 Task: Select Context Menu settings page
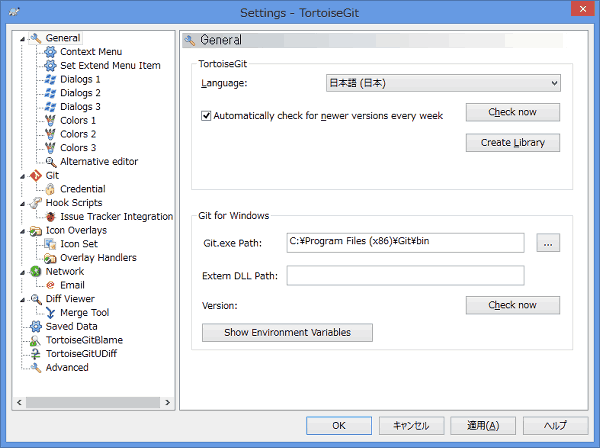91,52
